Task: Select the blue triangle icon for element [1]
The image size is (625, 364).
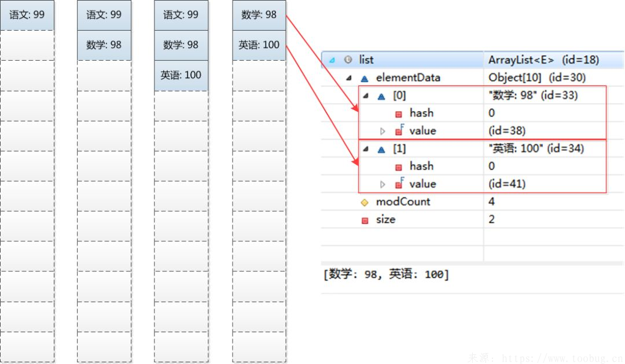Action: pos(381,149)
